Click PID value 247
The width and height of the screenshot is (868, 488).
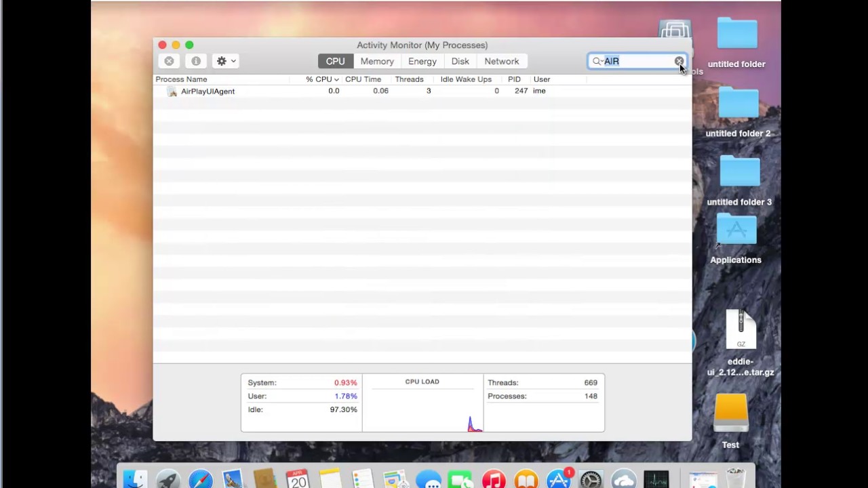[521, 91]
